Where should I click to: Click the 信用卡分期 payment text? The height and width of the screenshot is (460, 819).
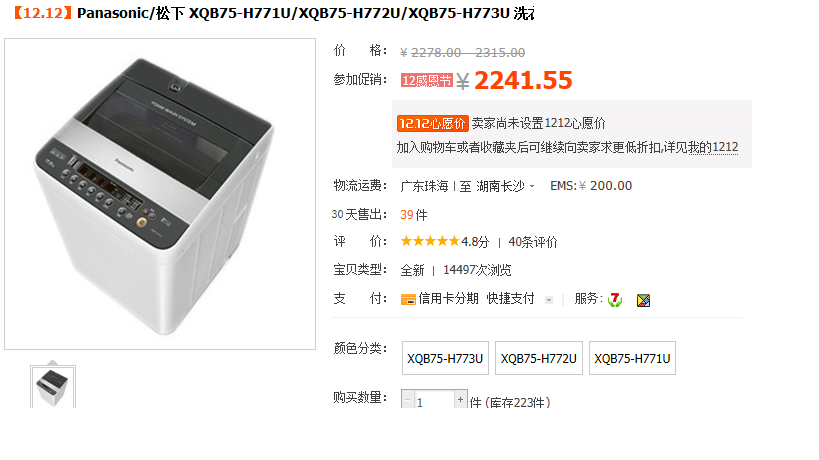pyautogui.click(x=448, y=299)
